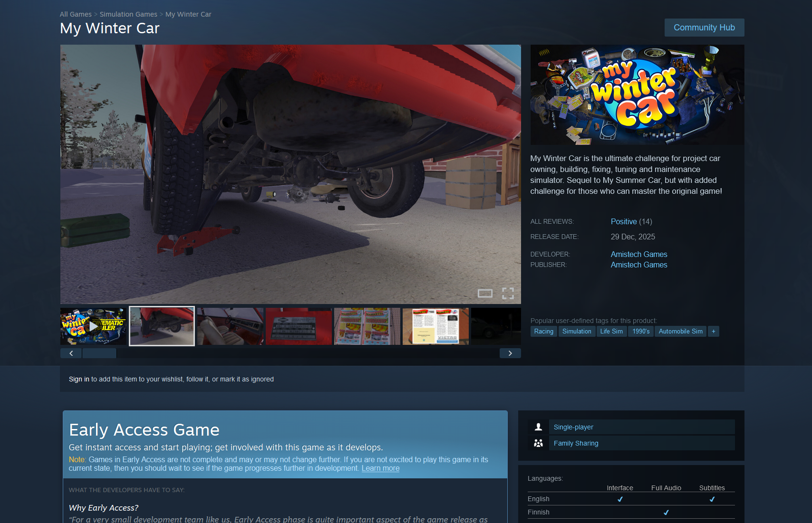Click the thumbnail strip scrollbar handle
Viewport: 812px width, 523px height.
tap(99, 353)
